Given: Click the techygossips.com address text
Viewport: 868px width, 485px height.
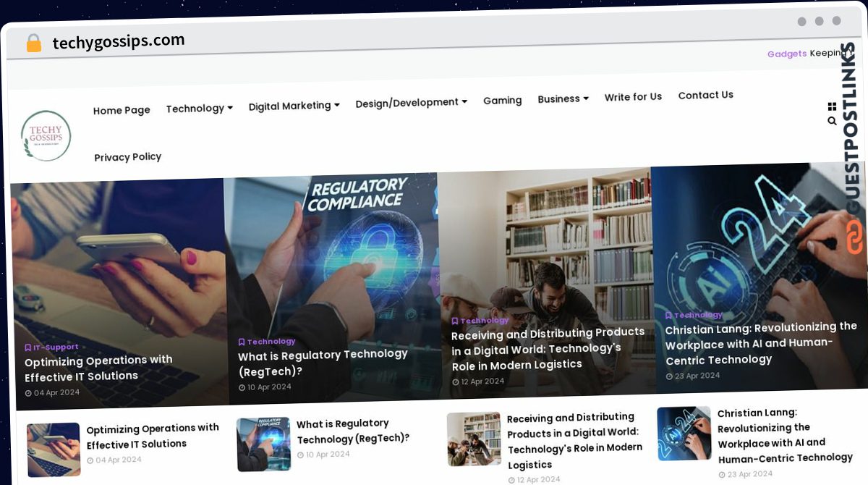Looking at the screenshot, I should point(119,42).
